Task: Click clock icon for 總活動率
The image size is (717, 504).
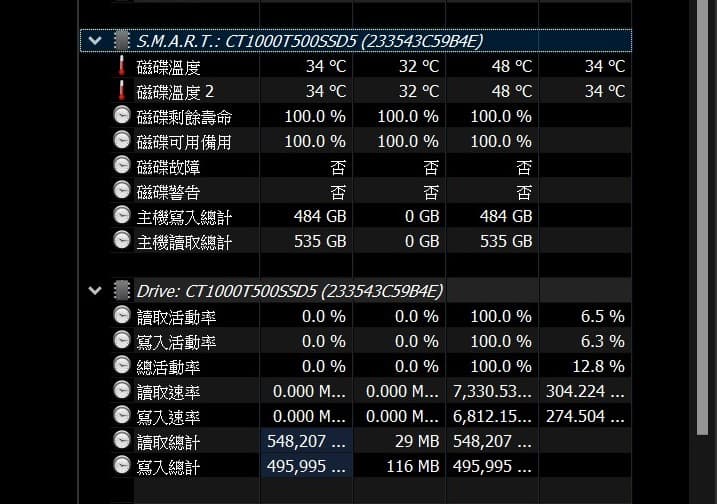Action: [x=122, y=365]
